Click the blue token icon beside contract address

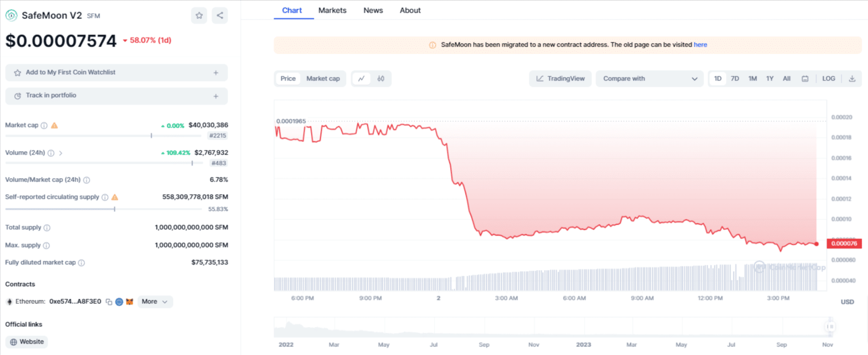pos(119,302)
